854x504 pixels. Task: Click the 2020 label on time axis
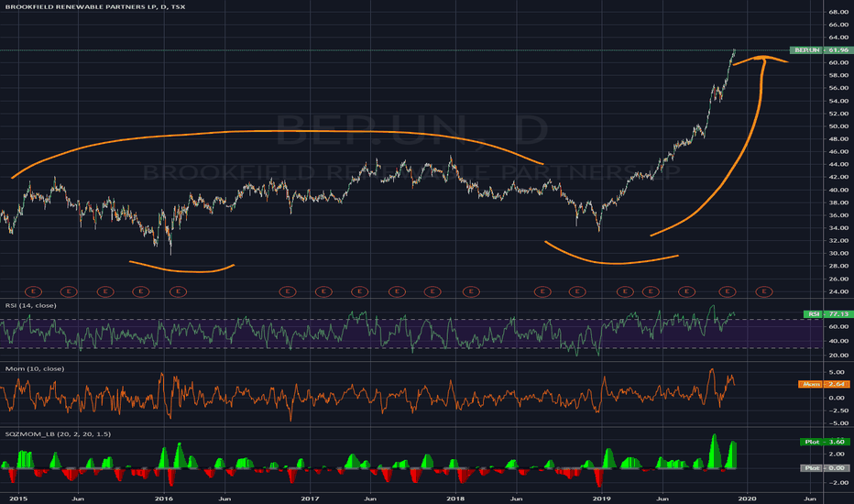coord(748,499)
